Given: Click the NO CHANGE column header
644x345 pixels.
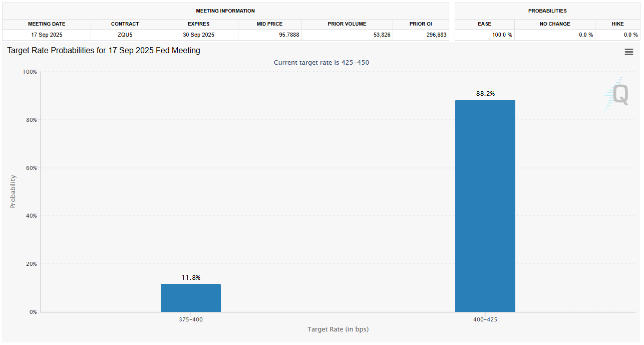Looking at the screenshot, I should tap(555, 24).
